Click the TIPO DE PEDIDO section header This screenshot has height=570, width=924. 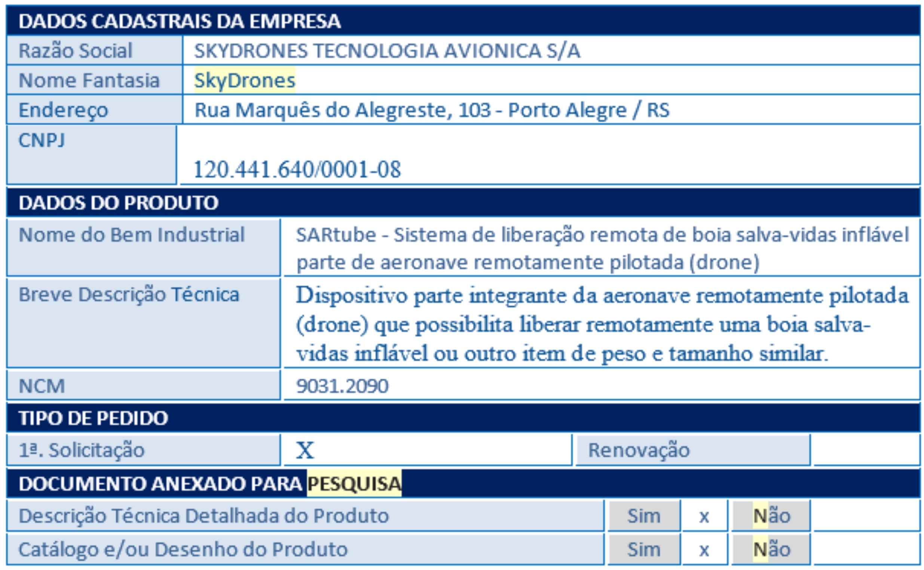point(463,418)
